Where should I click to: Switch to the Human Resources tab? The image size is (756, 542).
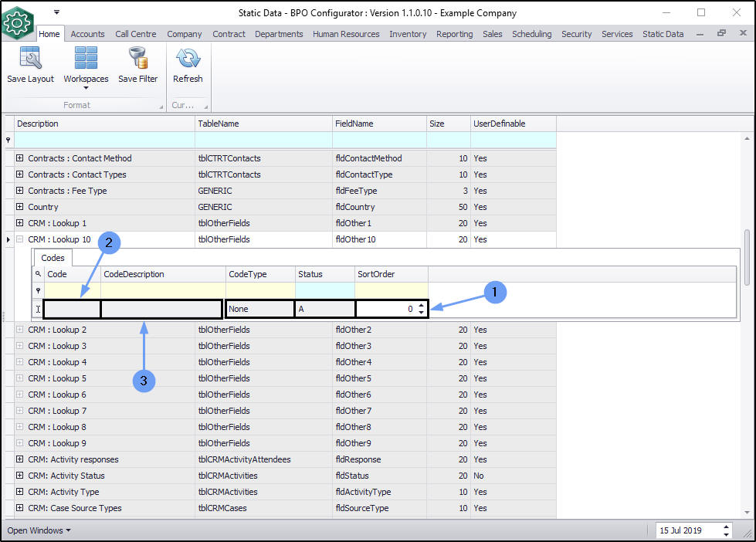click(346, 34)
